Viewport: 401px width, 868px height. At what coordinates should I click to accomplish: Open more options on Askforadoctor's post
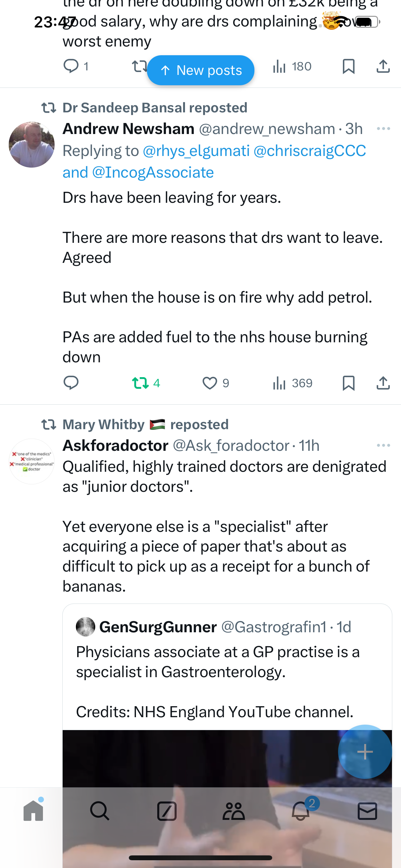383,445
